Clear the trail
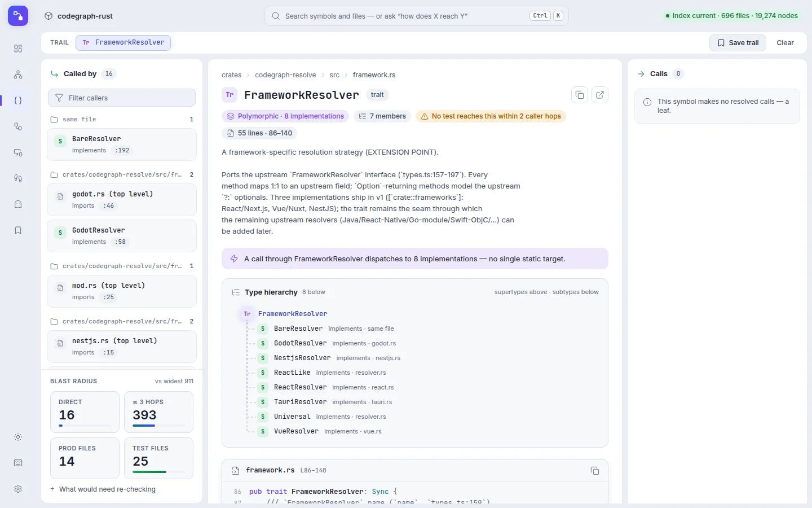This screenshot has width=812, height=508. click(x=785, y=43)
